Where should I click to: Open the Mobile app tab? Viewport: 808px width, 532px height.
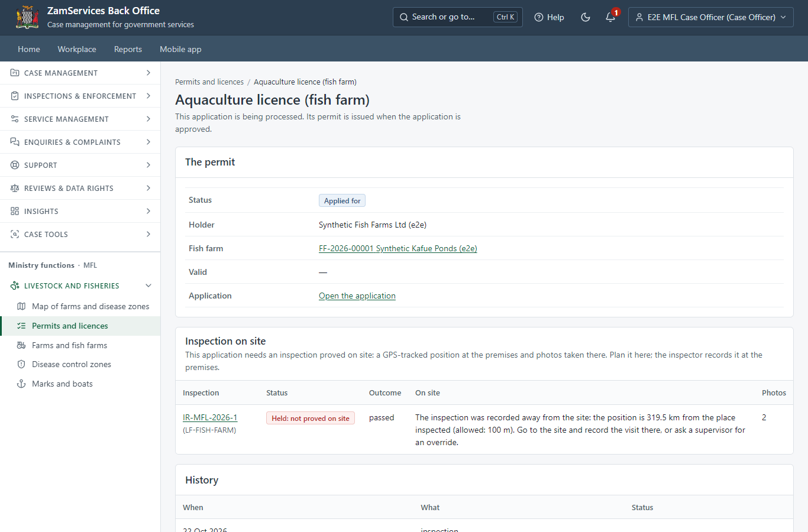(x=180, y=49)
